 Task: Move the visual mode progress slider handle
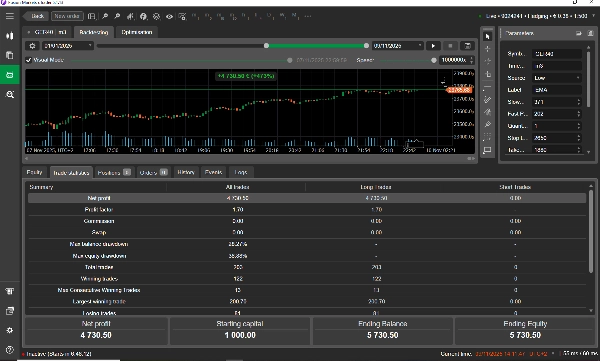pos(290,60)
